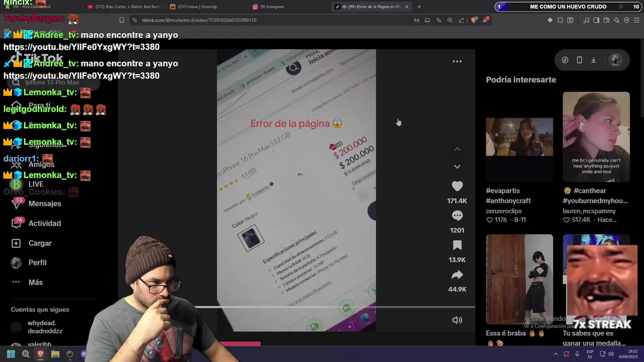Open the profile avatar in top pill

(615, 60)
